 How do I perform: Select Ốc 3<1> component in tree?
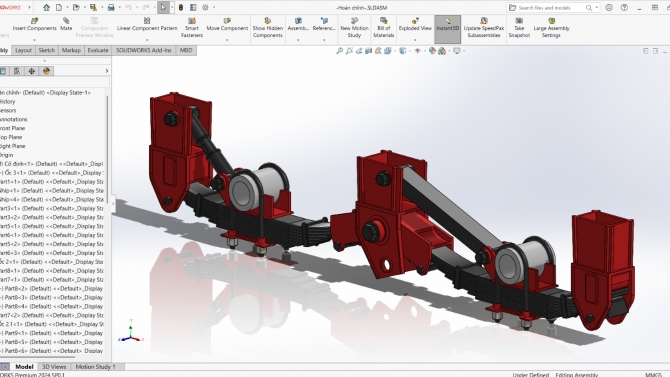[x=51, y=173]
